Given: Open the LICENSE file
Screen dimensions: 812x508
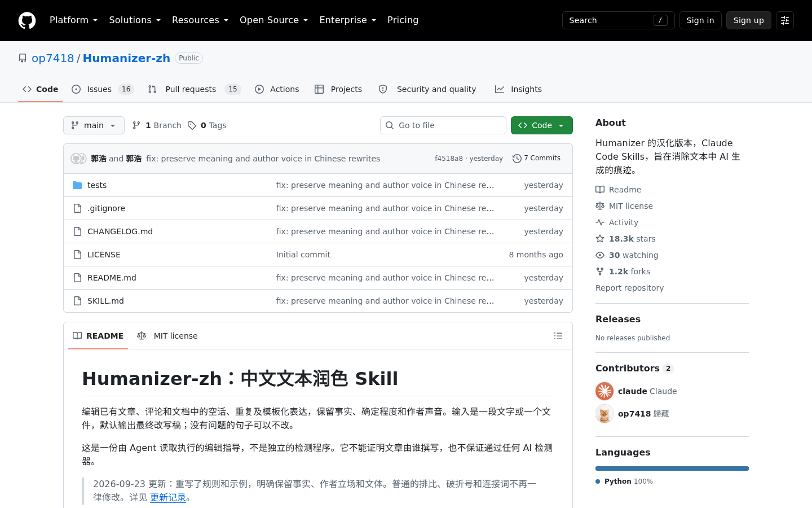Looking at the screenshot, I should (x=104, y=255).
